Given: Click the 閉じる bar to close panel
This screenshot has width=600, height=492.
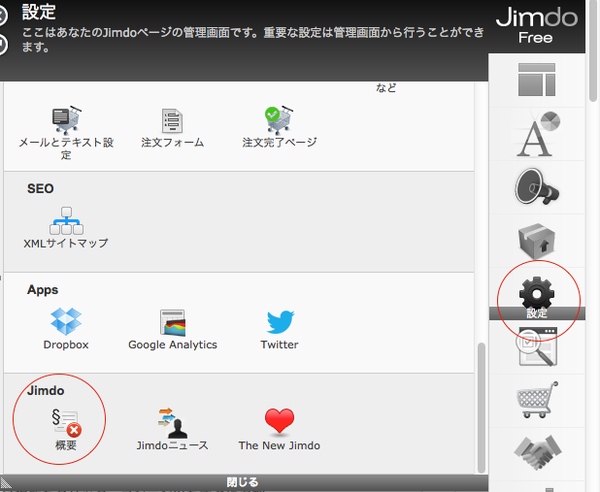Looking at the screenshot, I should pyautogui.click(x=242, y=482).
